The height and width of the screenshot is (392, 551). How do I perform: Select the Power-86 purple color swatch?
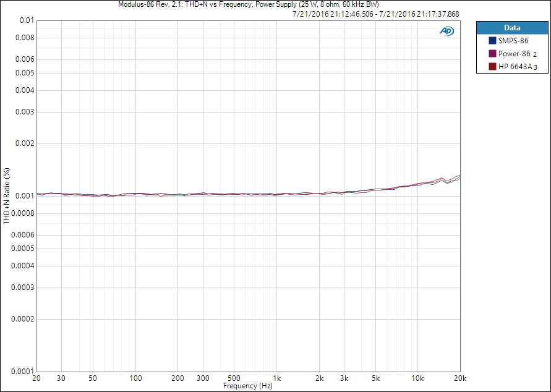[x=492, y=54]
